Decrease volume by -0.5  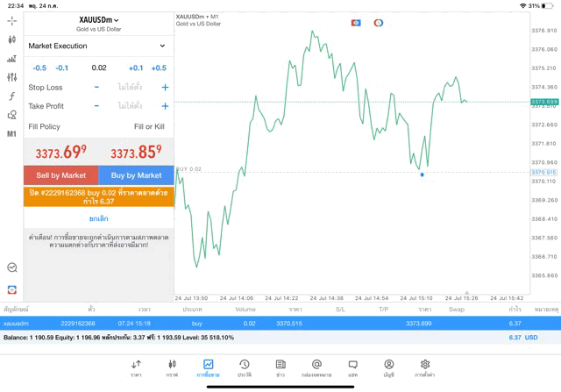click(39, 68)
